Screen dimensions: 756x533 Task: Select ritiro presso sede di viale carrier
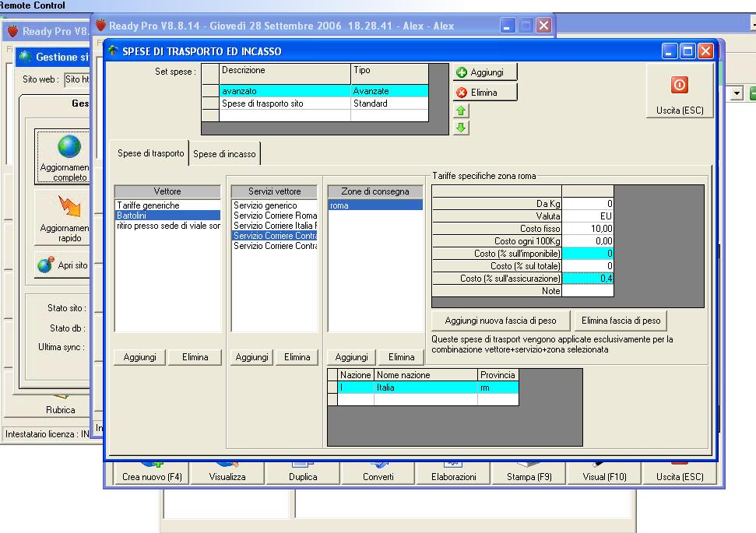point(168,226)
